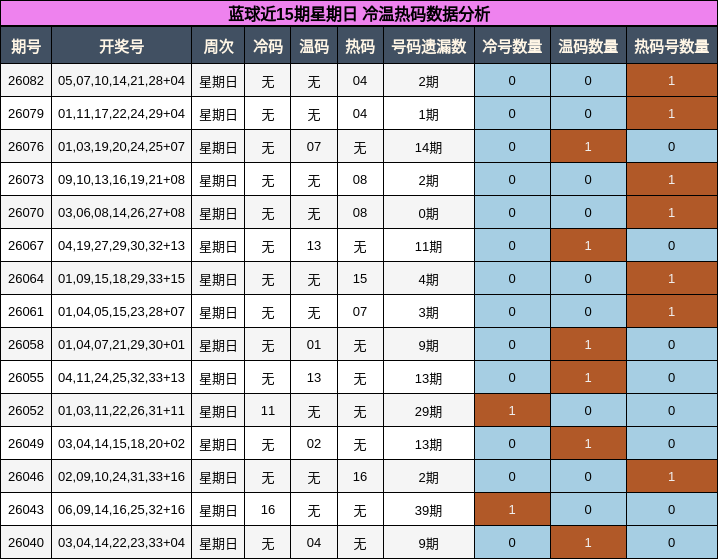Select the 号码遗漏数 column header

pos(429,45)
